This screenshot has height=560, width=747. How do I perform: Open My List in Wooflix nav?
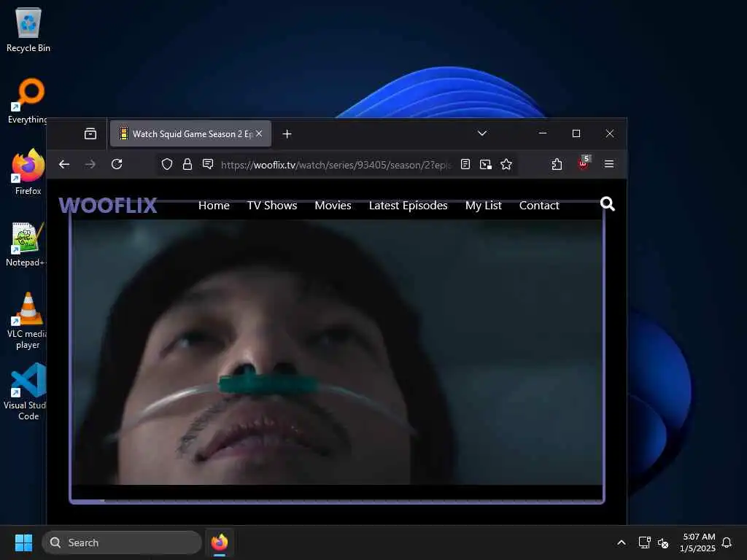click(x=484, y=205)
